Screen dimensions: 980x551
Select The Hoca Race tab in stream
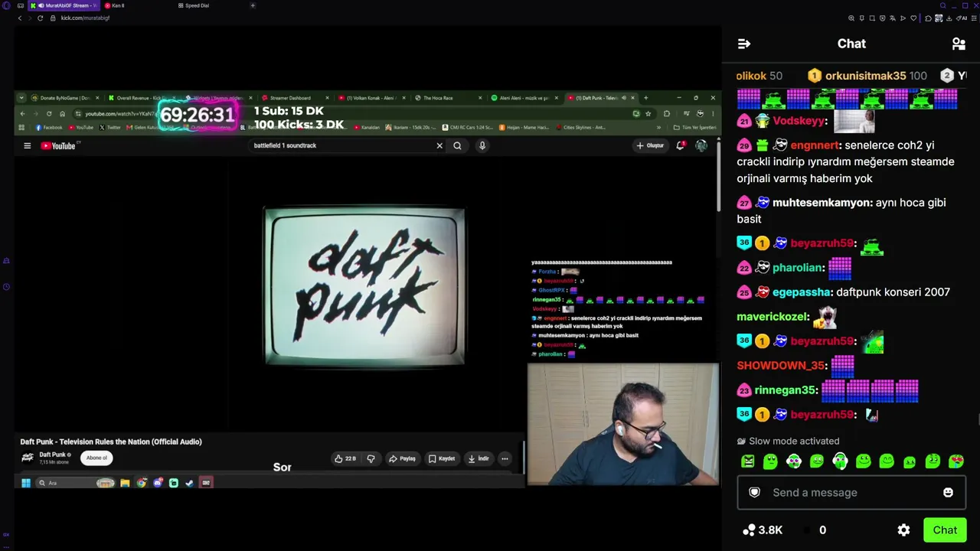click(x=448, y=98)
